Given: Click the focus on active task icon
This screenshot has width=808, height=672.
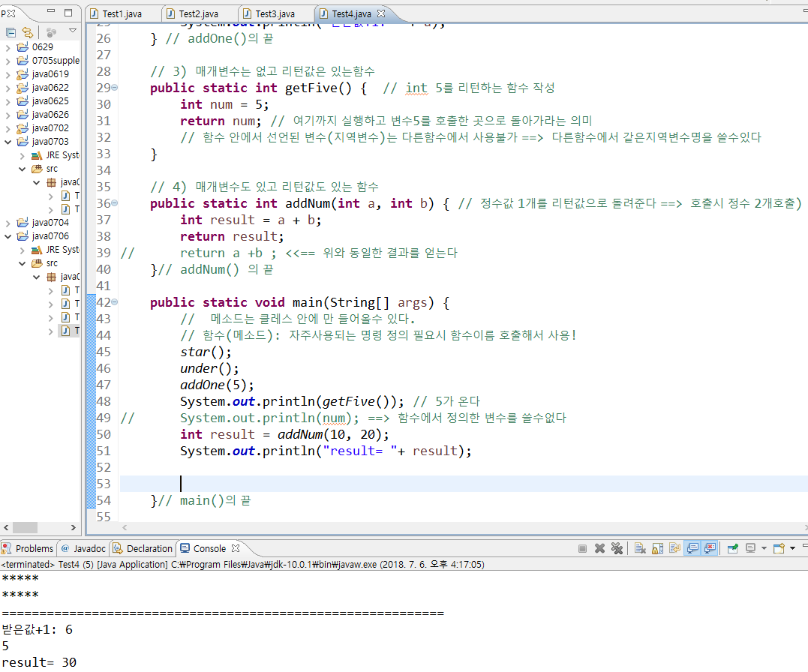Looking at the screenshot, I should pos(50,33).
